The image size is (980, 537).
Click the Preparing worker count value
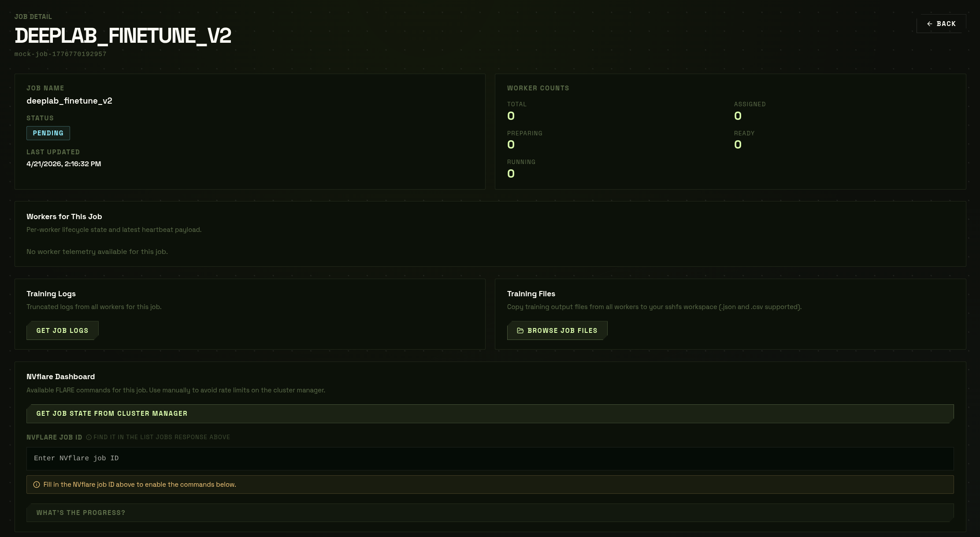tap(511, 145)
